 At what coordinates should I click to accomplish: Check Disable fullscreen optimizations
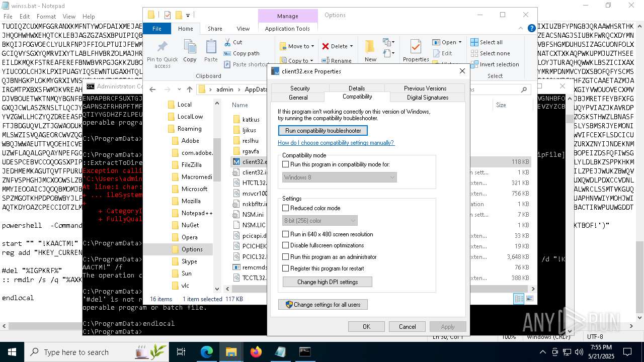(285, 245)
